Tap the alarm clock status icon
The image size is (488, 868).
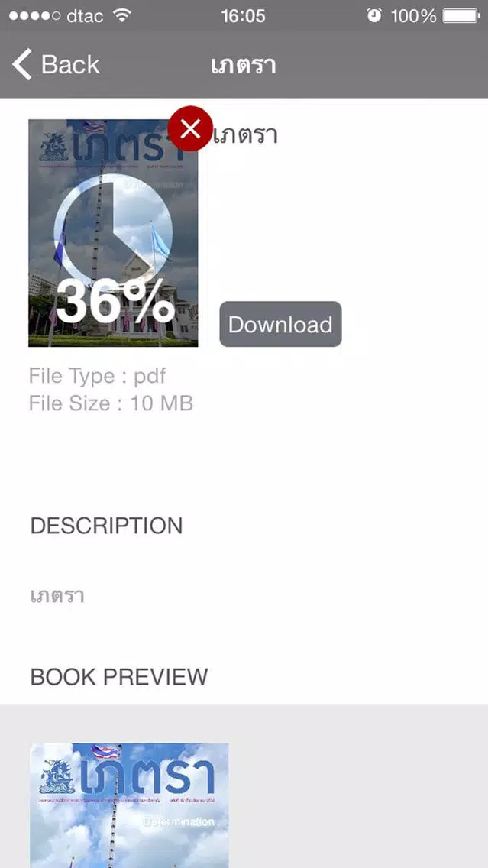374,15
